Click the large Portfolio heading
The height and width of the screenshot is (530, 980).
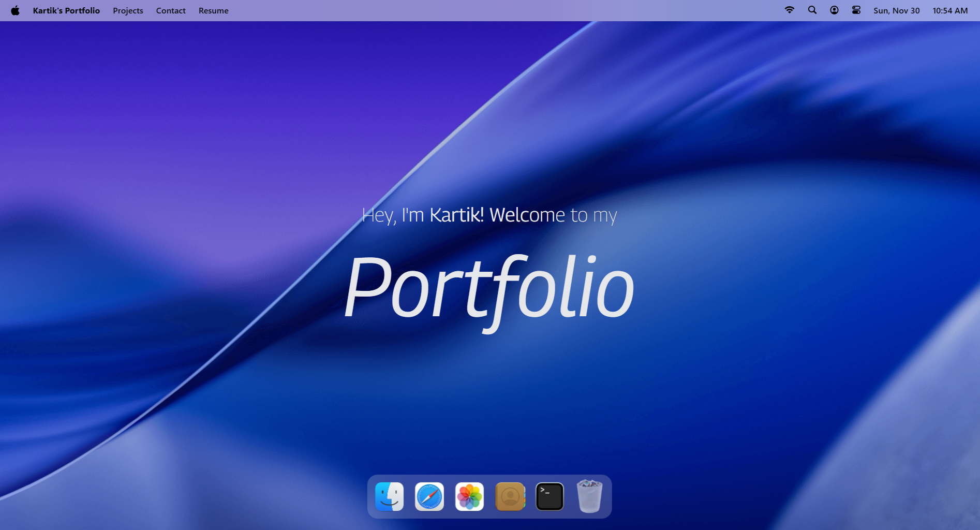pyautogui.click(x=489, y=289)
